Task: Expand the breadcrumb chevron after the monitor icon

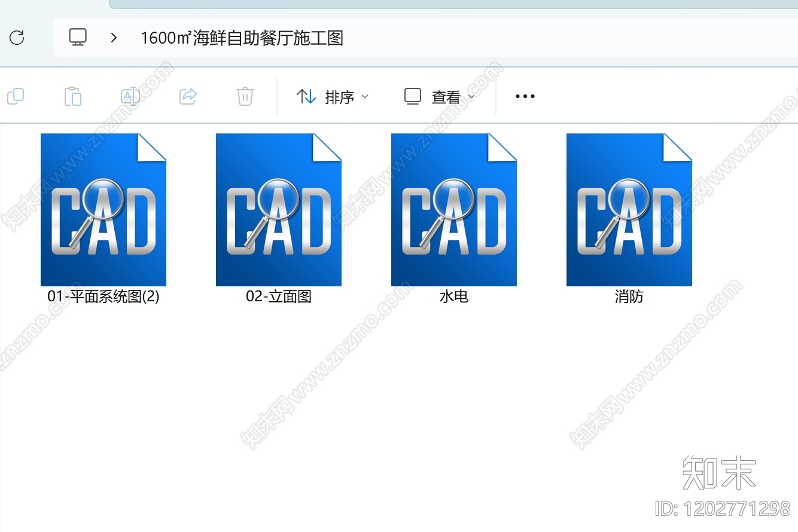Action: [114, 38]
